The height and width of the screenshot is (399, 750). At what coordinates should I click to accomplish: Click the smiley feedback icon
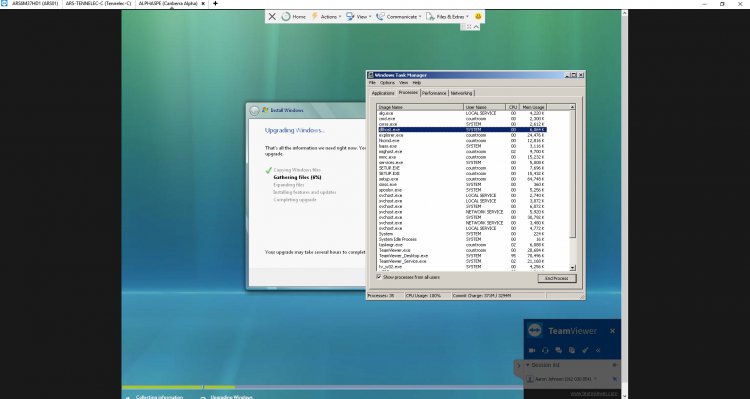click(478, 17)
